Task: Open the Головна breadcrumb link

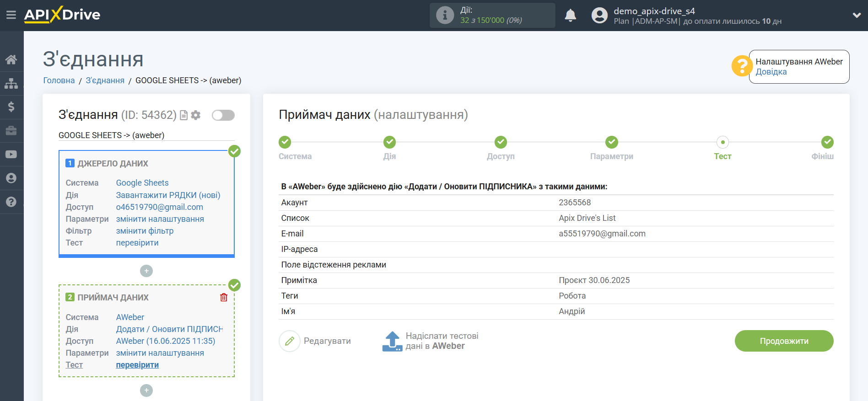Action: pyautogui.click(x=59, y=80)
